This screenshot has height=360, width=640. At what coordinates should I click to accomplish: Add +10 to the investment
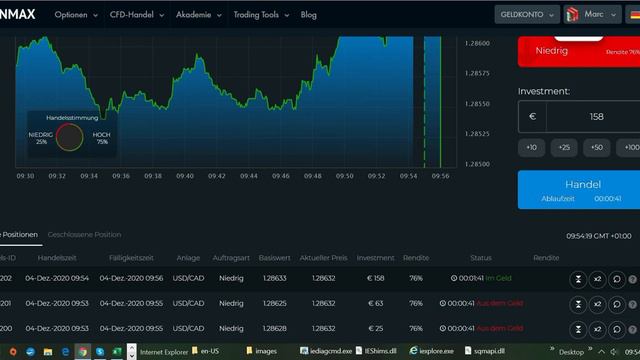(x=531, y=147)
